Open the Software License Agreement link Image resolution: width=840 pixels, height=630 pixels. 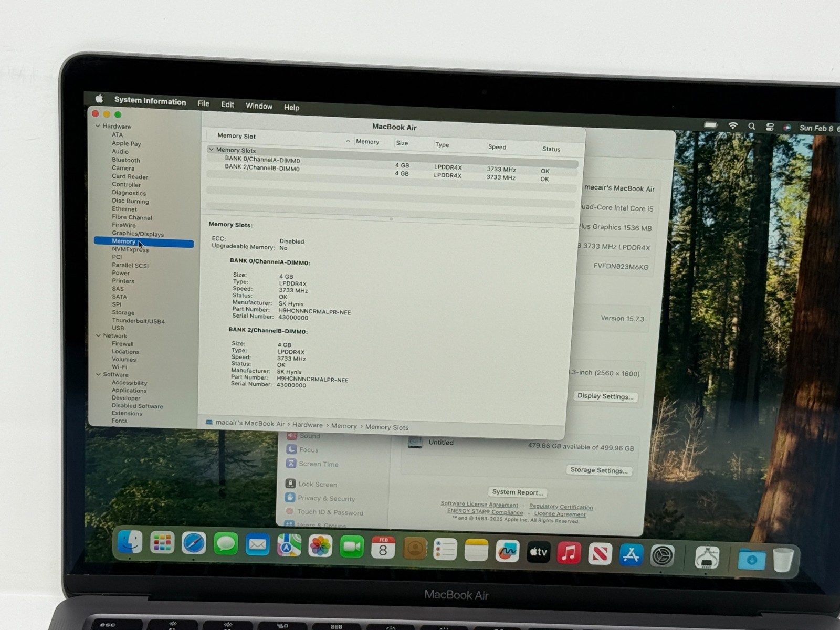[479, 505]
